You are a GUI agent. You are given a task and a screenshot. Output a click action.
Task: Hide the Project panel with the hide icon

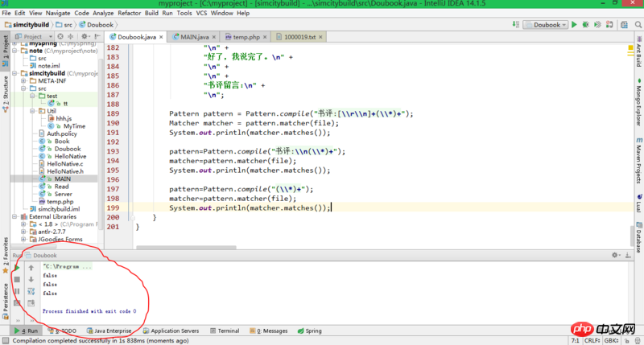(x=97, y=36)
